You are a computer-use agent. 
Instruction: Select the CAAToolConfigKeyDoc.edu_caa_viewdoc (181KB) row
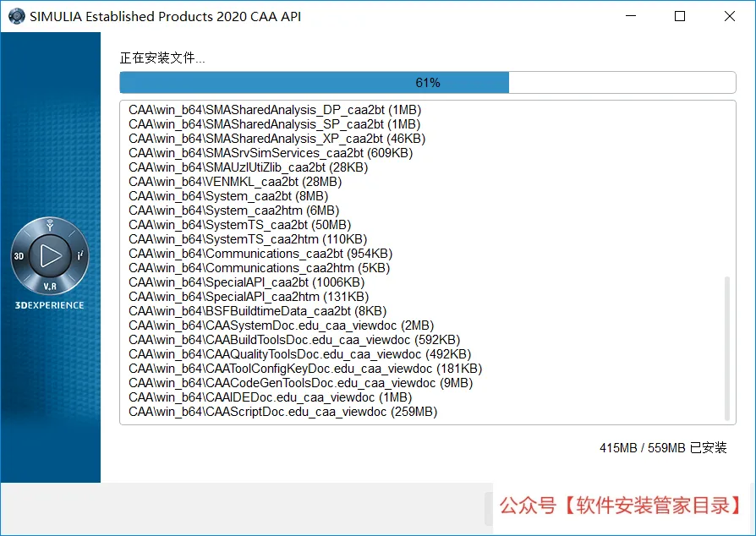point(305,369)
